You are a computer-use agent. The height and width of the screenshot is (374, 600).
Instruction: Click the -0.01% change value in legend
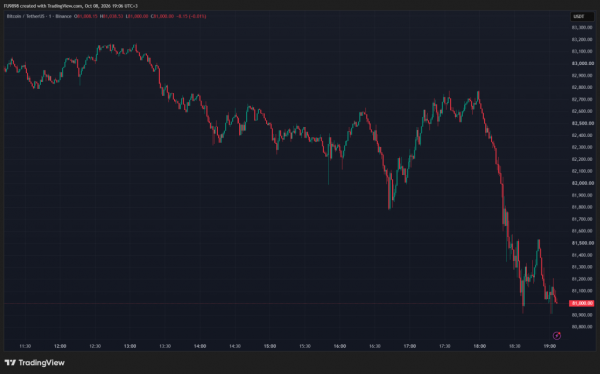197,16
